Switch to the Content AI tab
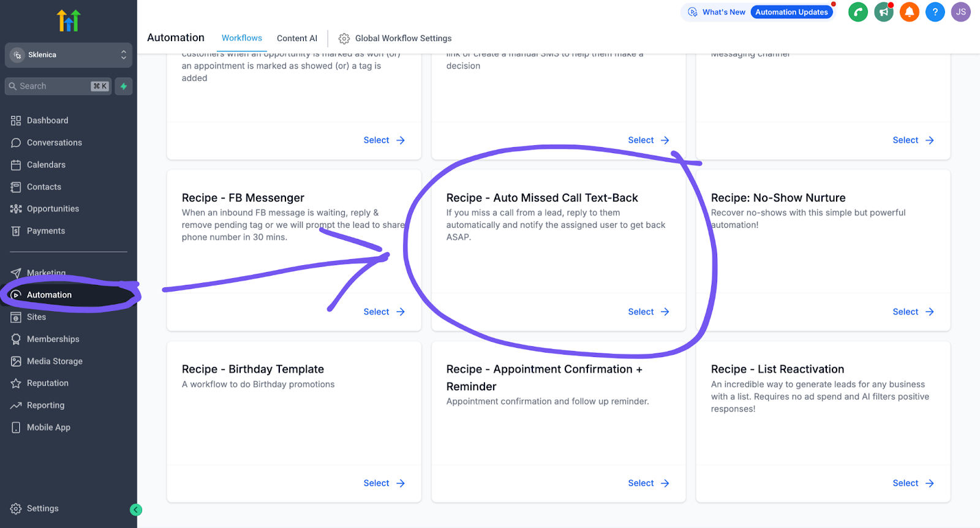Image resolution: width=980 pixels, height=528 pixels. (x=297, y=38)
